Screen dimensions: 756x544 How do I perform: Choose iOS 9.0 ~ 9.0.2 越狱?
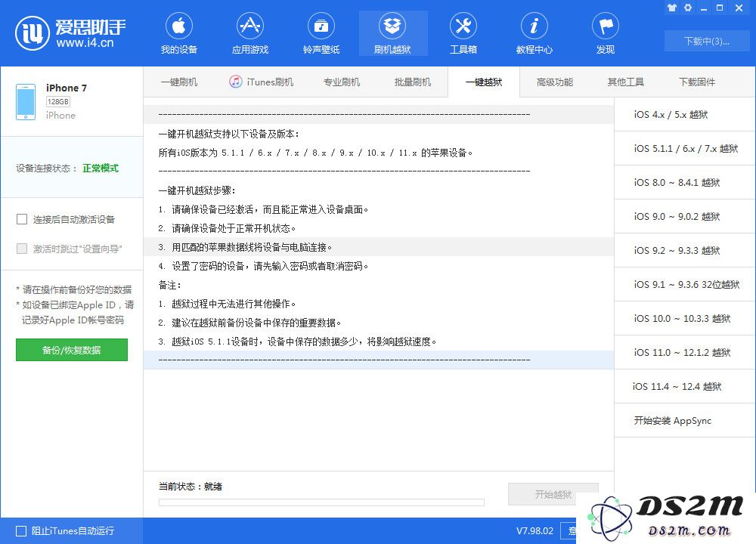pyautogui.click(x=685, y=216)
